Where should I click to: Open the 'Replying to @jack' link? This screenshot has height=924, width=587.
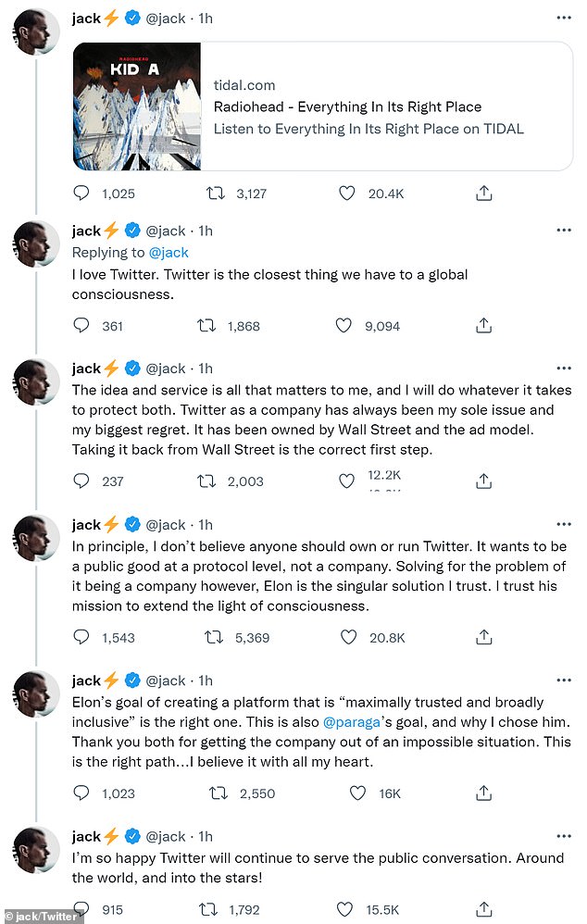coord(169,252)
